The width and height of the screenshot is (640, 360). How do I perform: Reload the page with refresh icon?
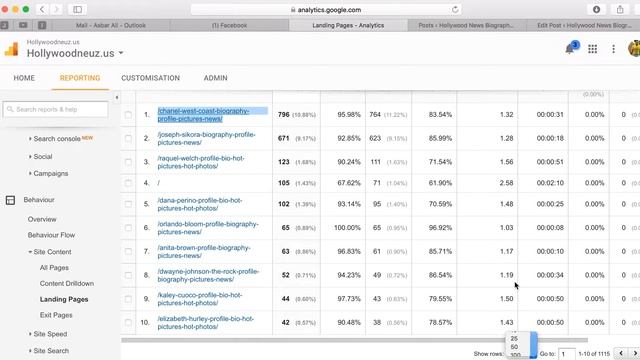[x=455, y=9]
